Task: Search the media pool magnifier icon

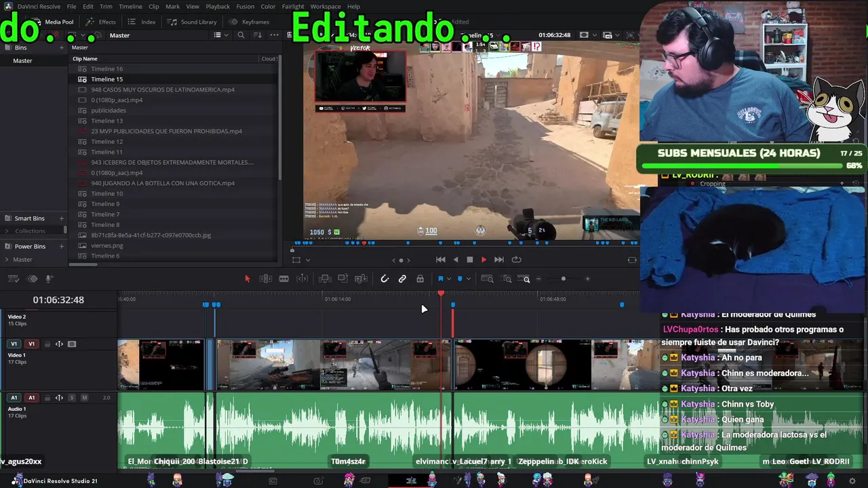Action: pyautogui.click(x=241, y=35)
